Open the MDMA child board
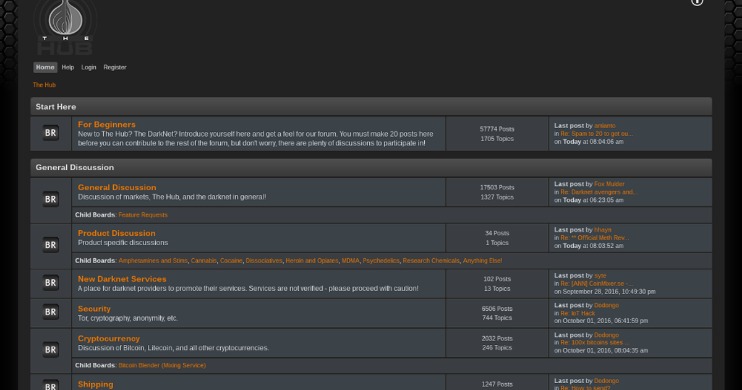The height and width of the screenshot is (390, 742). click(351, 261)
